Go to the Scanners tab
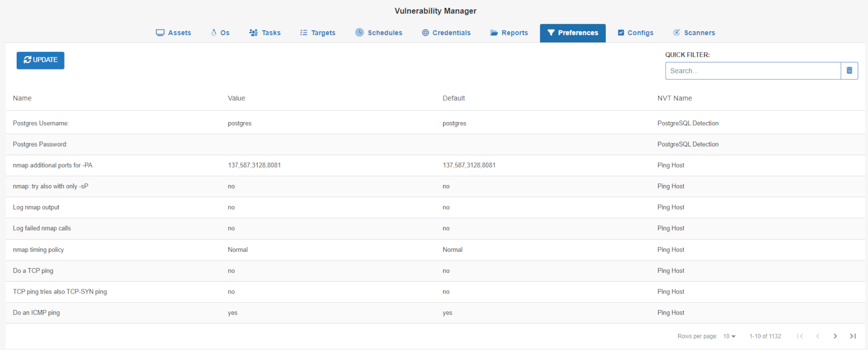This screenshot has width=868, height=350. pyautogui.click(x=694, y=33)
